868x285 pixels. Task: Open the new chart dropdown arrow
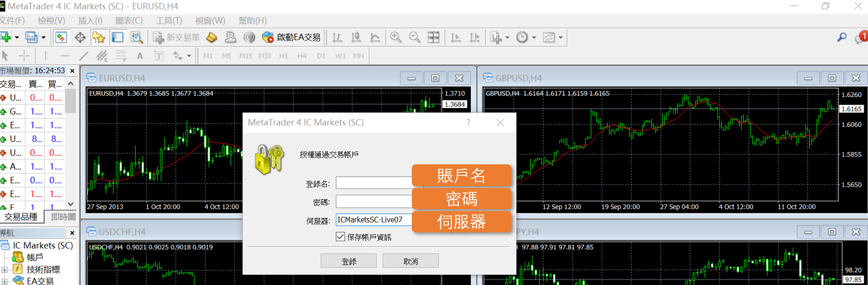[17, 38]
